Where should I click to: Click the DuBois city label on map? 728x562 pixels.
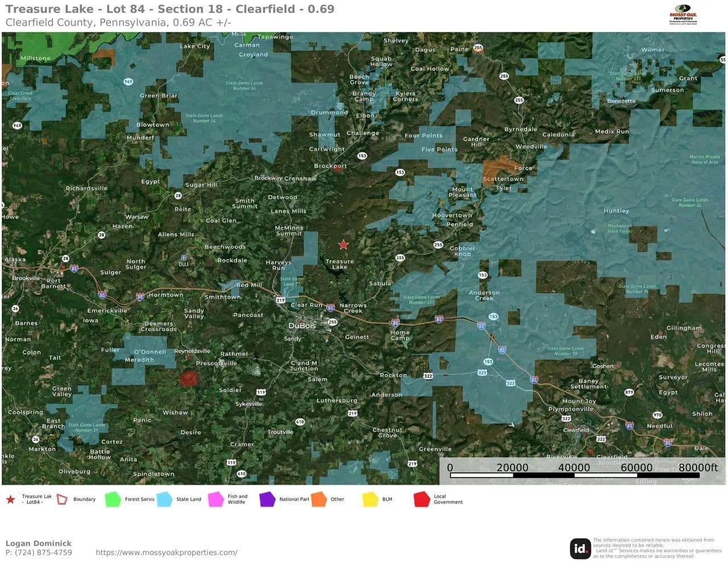coord(301,326)
